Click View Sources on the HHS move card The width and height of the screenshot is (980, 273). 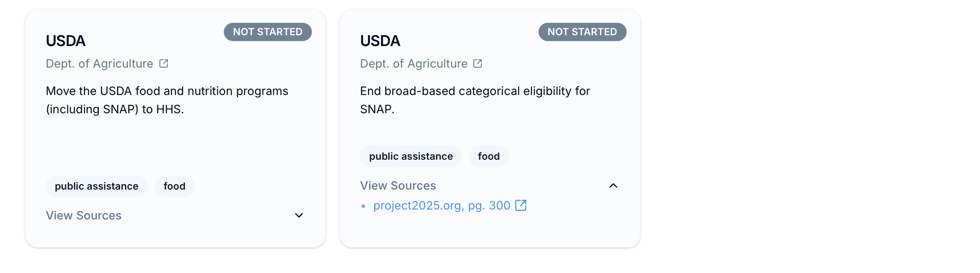(x=83, y=215)
